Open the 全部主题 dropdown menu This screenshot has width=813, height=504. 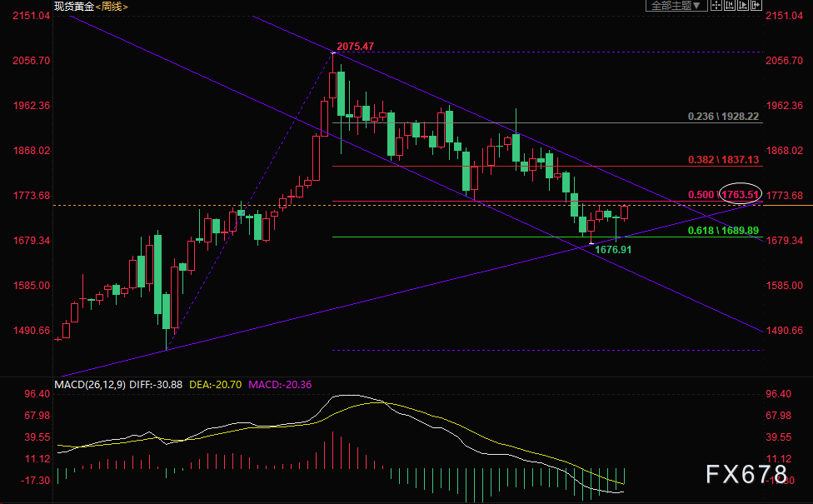[676, 6]
